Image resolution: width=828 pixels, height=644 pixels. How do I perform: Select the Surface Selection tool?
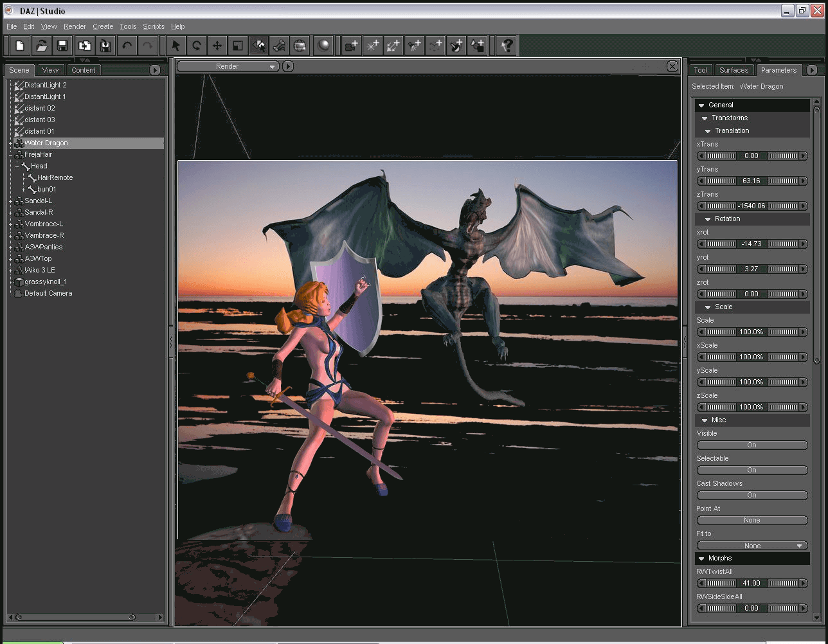point(260,45)
